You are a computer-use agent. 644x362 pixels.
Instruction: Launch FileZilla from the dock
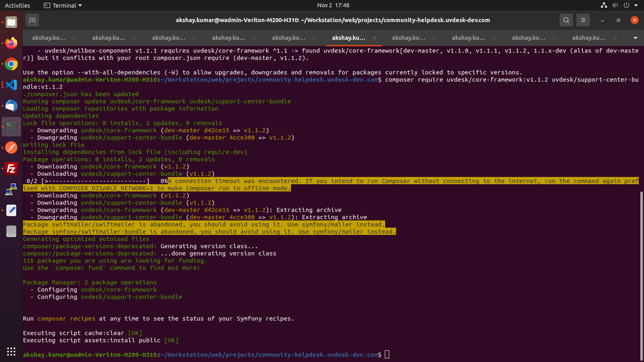pos(11,169)
